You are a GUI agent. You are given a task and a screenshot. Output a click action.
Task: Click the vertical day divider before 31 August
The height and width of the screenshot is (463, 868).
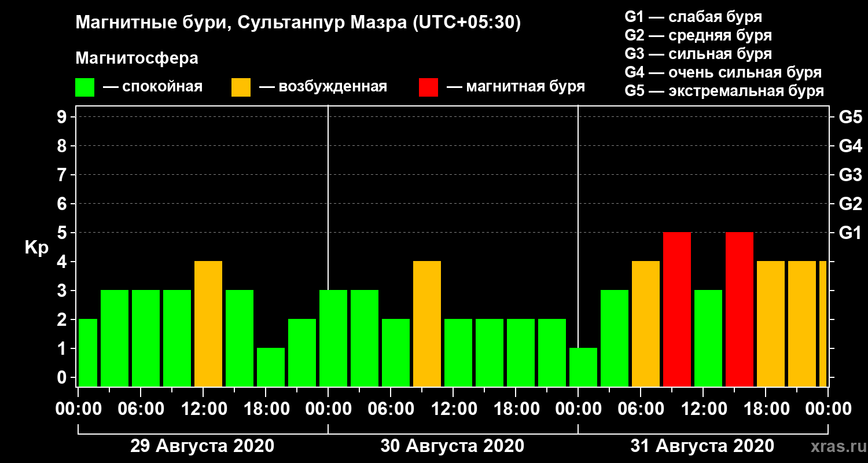tap(578, 246)
